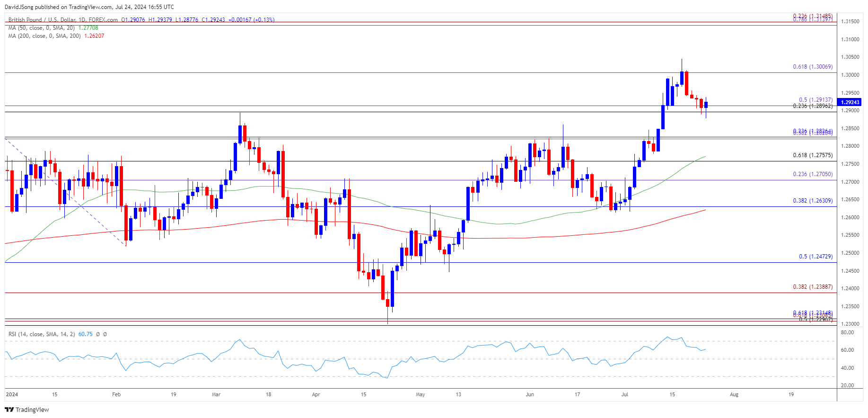The height and width of the screenshot is (418, 868).
Task: Click the 2024 date axis label
Action: point(12,394)
